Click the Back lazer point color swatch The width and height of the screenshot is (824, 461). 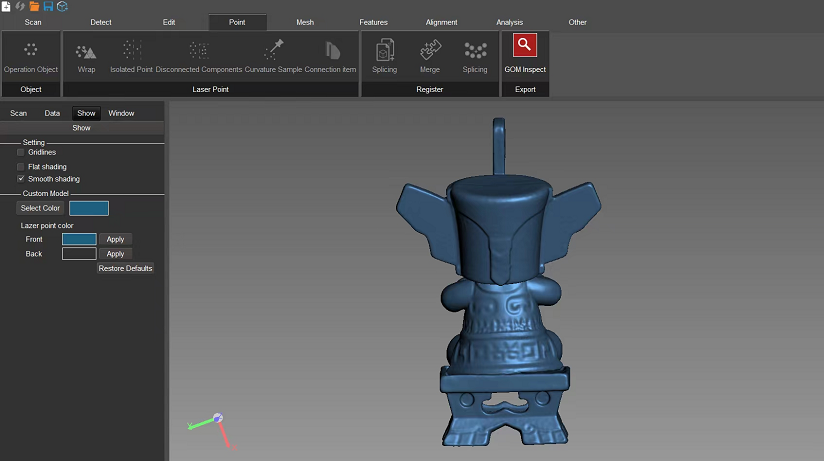pyautogui.click(x=79, y=254)
